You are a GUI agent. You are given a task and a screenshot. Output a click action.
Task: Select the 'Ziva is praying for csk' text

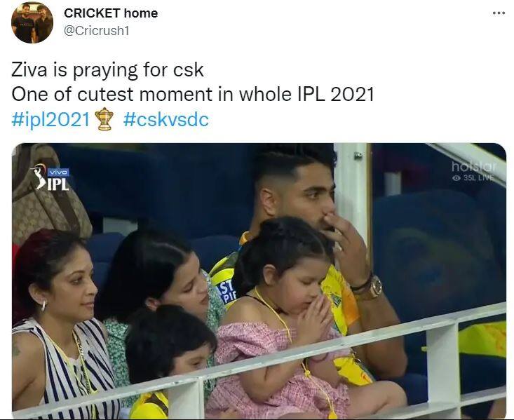point(107,70)
